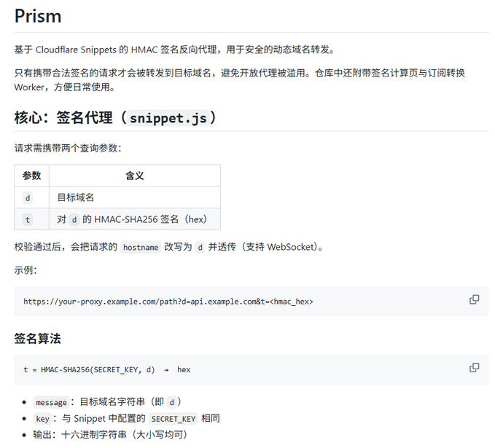Click the 基于 Cloudflare Snippets 的 HMAC description line
The height and width of the screenshot is (448, 495).
coord(174,50)
